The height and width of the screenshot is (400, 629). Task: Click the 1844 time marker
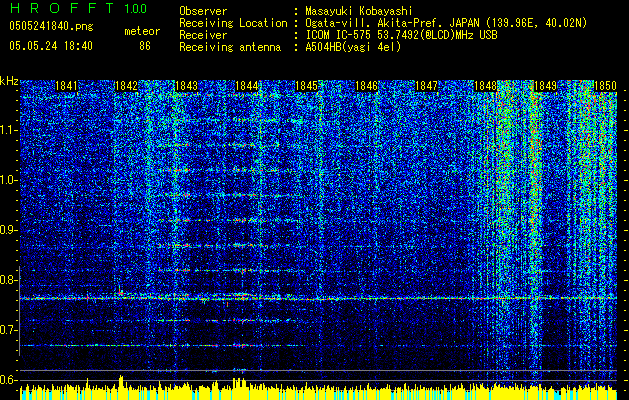pyautogui.click(x=246, y=86)
